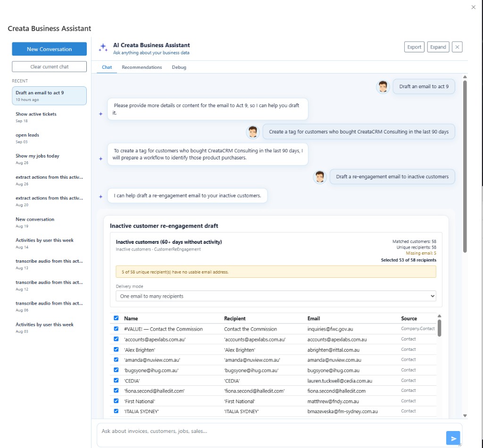Open the 'Show my jobs today' conversation
Image resolution: width=483 pixels, height=448 pixels.
[x=49, y=159]
